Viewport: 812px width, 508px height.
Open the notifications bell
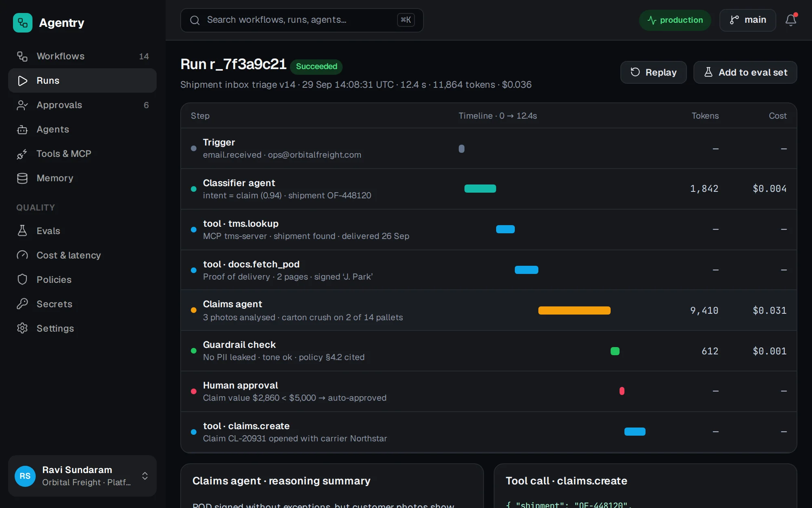790,20
